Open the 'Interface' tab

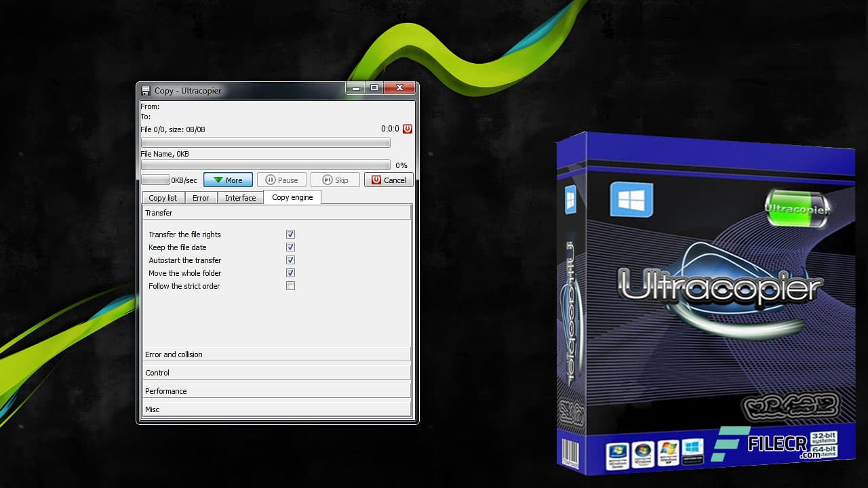pos(240,197)
